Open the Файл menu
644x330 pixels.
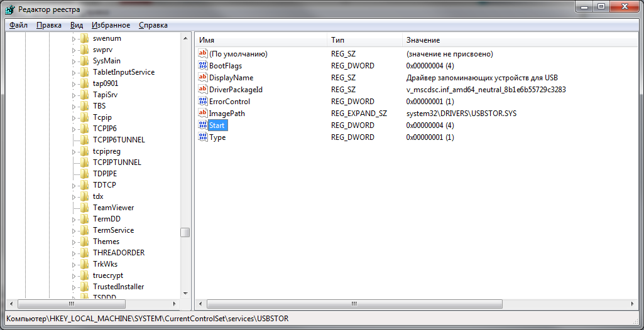[x=18, y=25]
